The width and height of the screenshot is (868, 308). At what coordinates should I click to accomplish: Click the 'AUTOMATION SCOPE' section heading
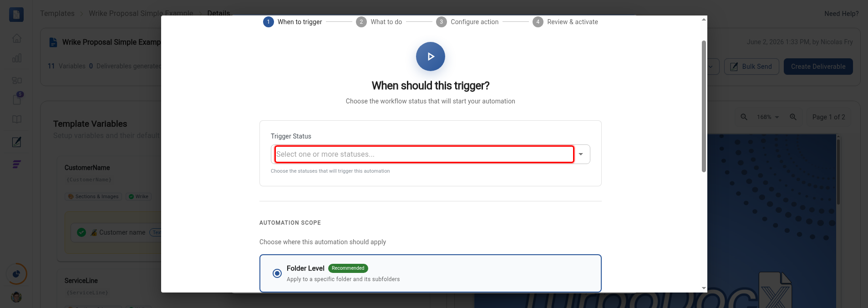[290, 223]
